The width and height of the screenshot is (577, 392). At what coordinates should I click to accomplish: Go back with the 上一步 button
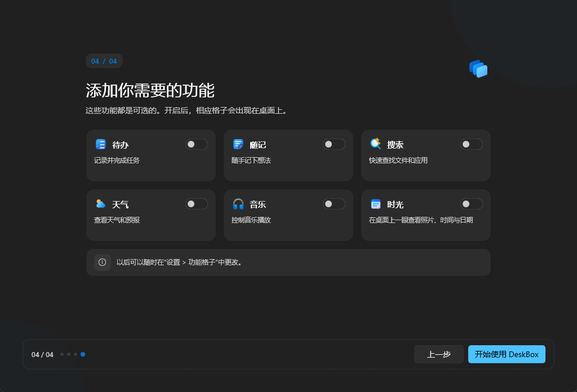tap(438, 354)
